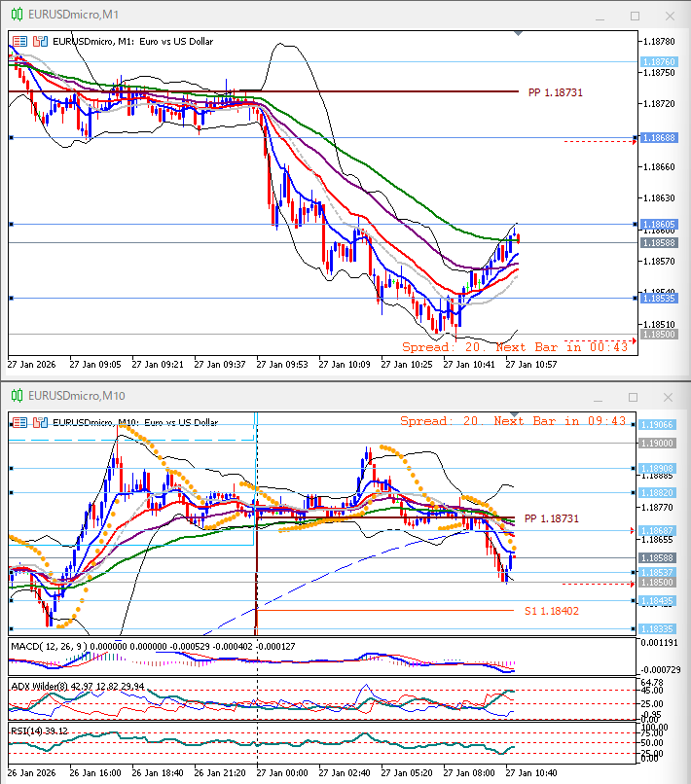This screenshot has width=691, height=784.
Task: Select the chart shift triangle in M10 chart
Action: pyautogui.click(x=518, y=414)
